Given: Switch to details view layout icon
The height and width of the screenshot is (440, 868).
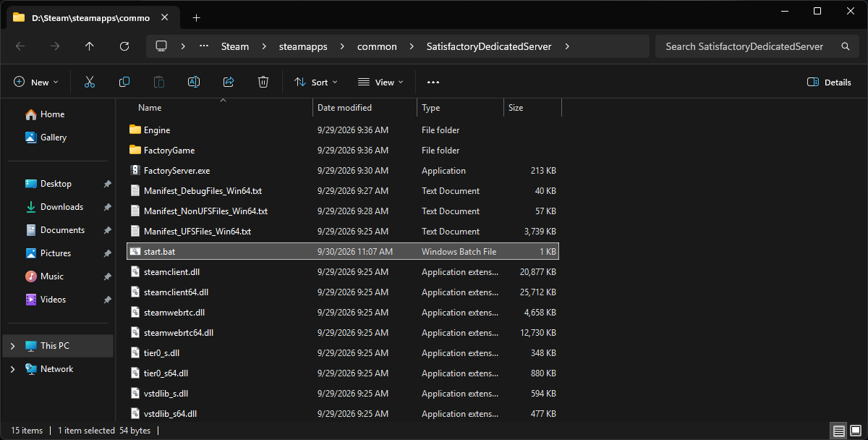Looking at the screenshot, I should pos(838,431).
